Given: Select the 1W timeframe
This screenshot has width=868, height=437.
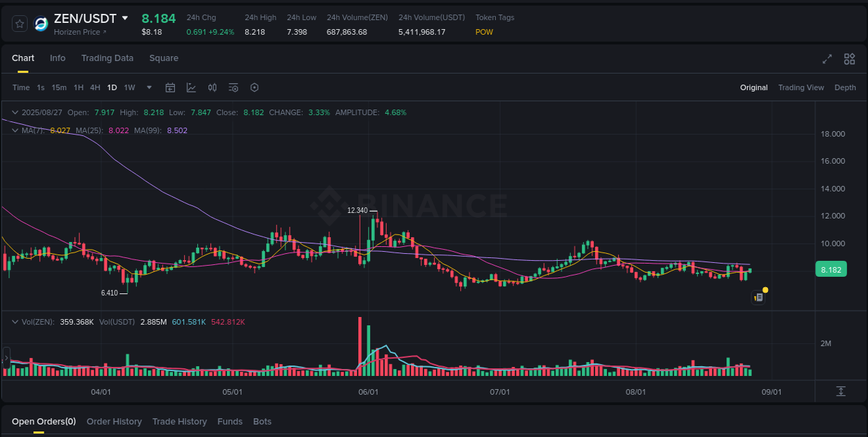Looking at the screenshot, I should [129, 87].
